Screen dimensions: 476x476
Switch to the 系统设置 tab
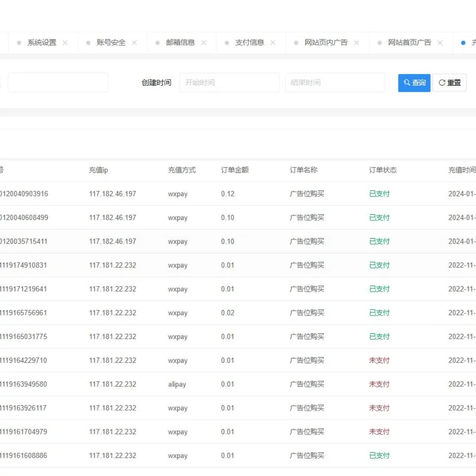click(x=42, y=43)
